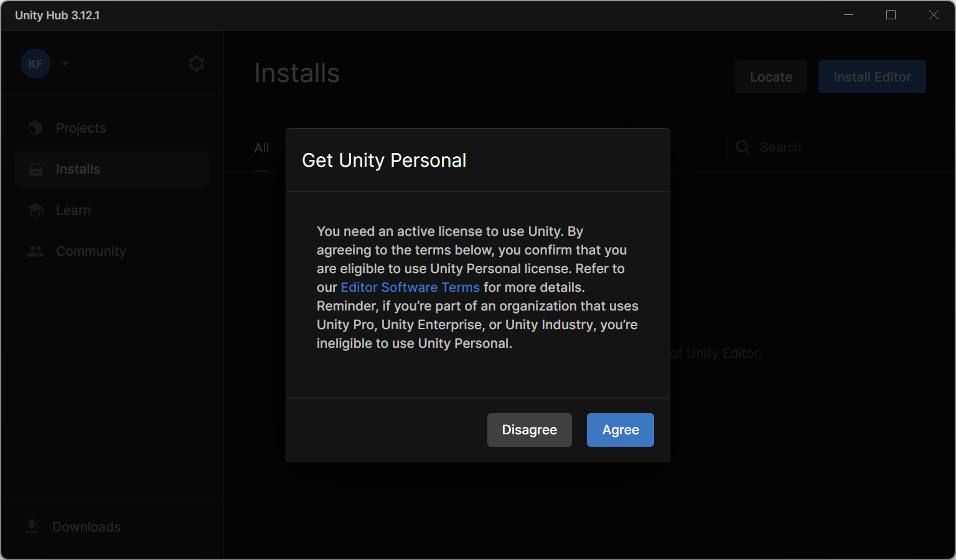
Task: Click the Agree button
Action: click(620, 430)
